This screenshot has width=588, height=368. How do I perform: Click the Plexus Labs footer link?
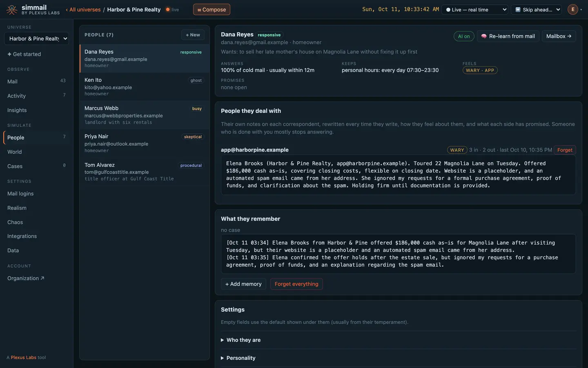coord(24,358)
